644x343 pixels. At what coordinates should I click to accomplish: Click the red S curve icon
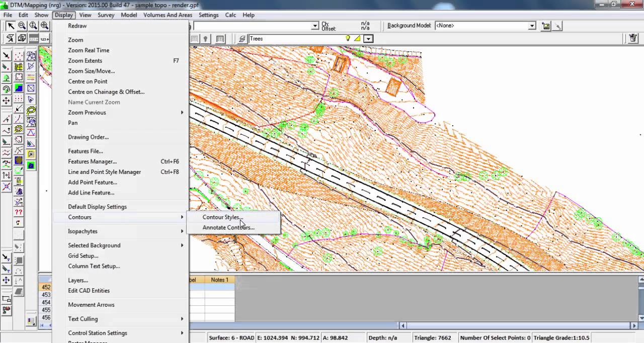point(19,222)
